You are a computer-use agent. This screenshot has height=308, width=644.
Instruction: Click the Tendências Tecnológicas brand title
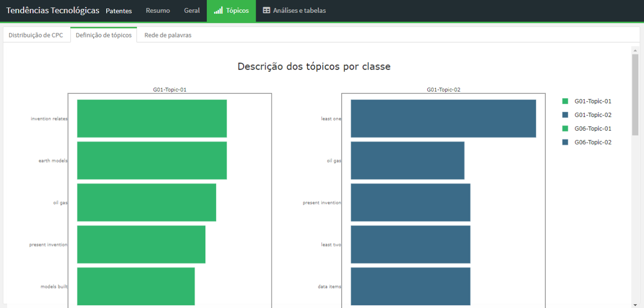53,10
